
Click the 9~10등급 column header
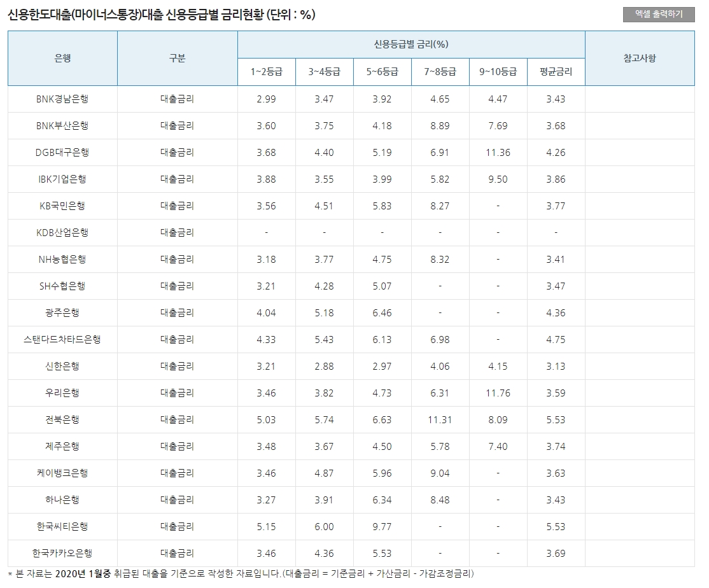(498, 72)
